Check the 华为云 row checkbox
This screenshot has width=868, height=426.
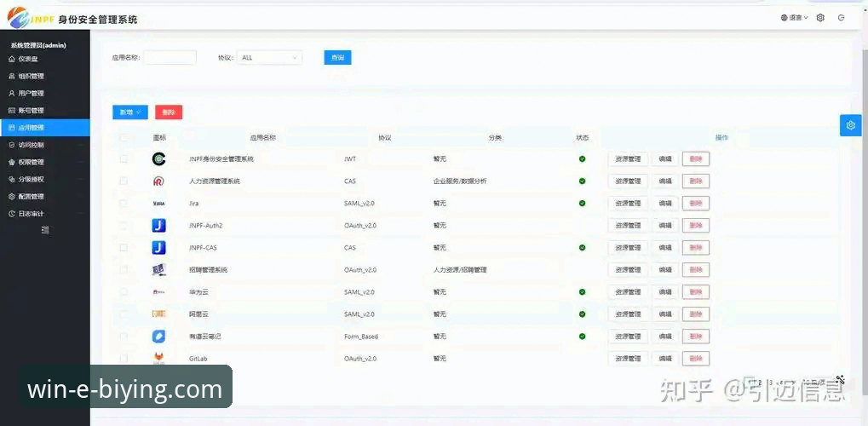(x=124, y=292)
